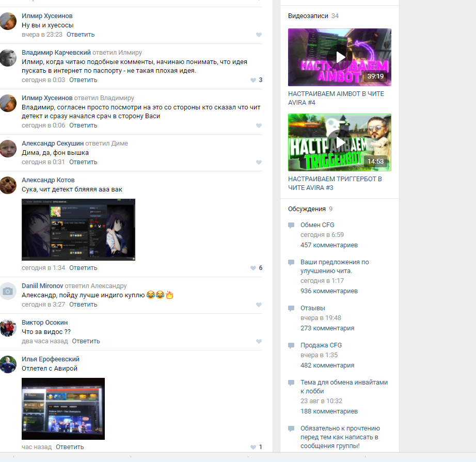
Task: Like Владимир Карчевский's comment with 3 likes
Action: coord(253,81)
